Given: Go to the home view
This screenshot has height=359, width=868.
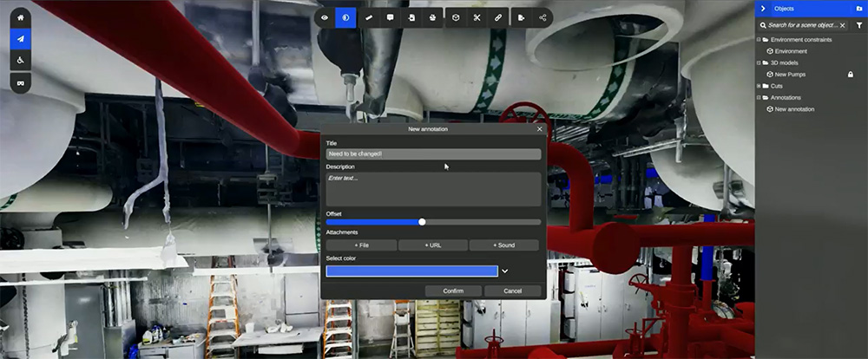Looking at the screenshot, I should [x=21, y=17].
